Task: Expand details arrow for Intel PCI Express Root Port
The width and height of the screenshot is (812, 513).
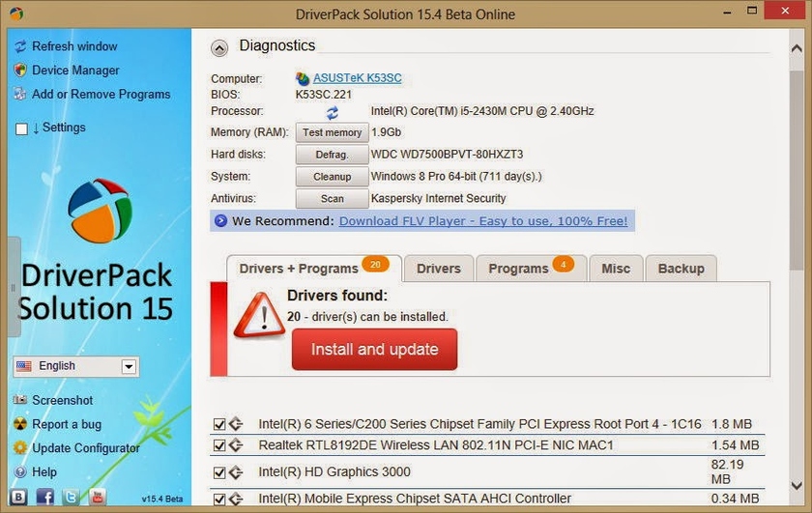Action: pos(235,424)
